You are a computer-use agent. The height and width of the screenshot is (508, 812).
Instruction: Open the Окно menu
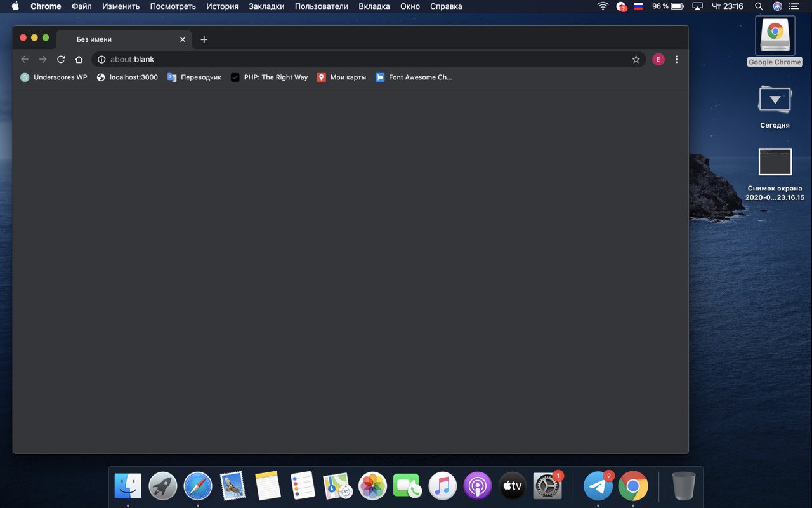[410, 6]
